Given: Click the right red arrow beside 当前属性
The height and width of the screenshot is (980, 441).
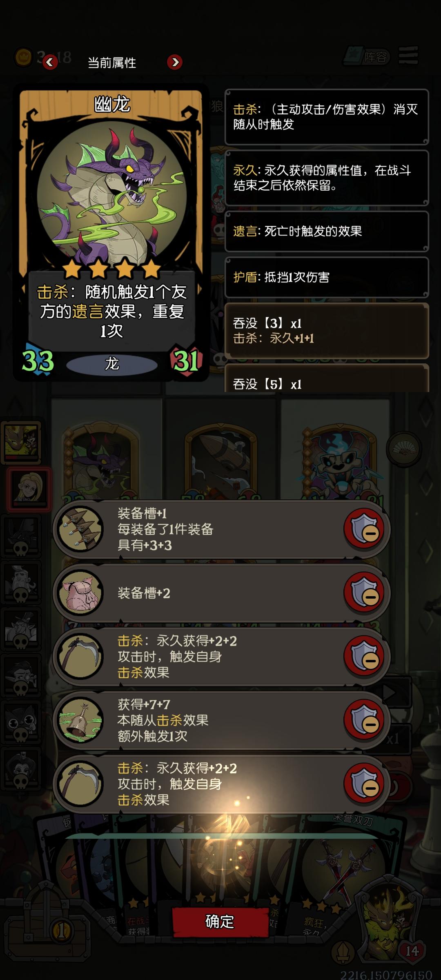Looking at the screenshot, I should click(175, 62).
